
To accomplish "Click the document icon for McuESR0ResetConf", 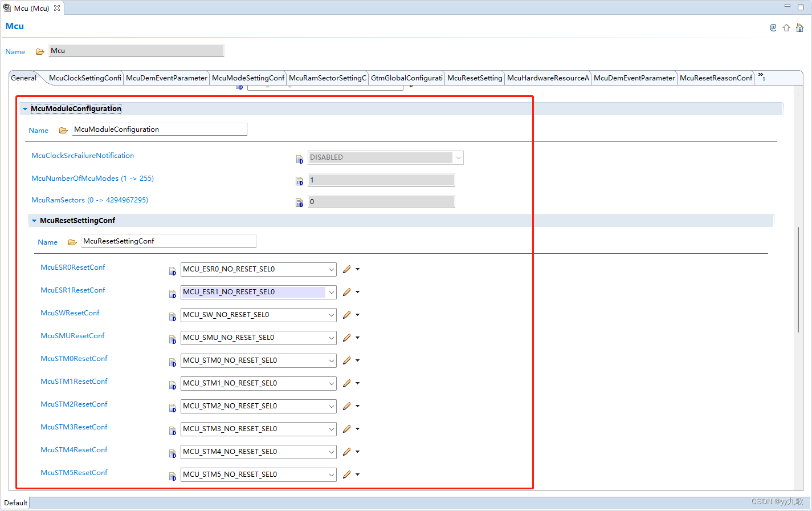I will tap(172, 271).
